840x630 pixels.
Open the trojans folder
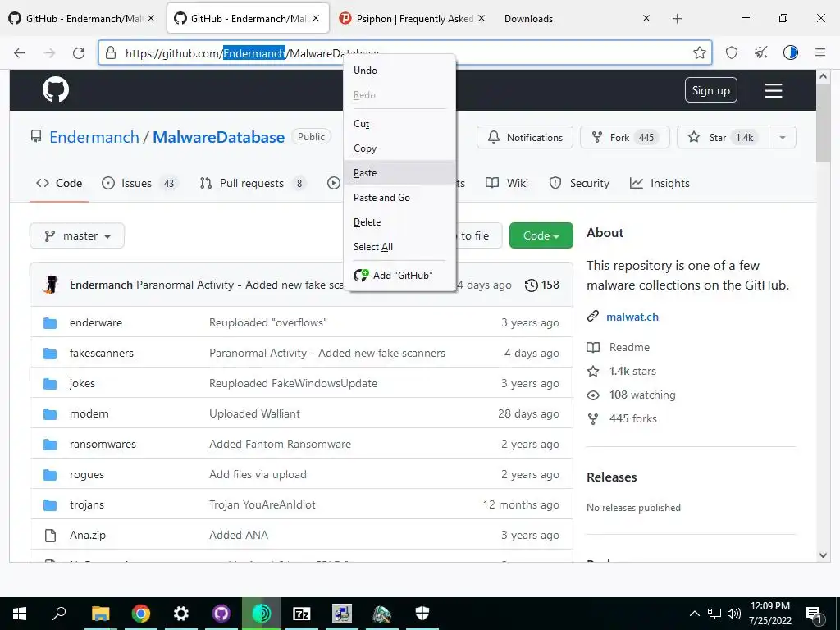pos(87,504)
